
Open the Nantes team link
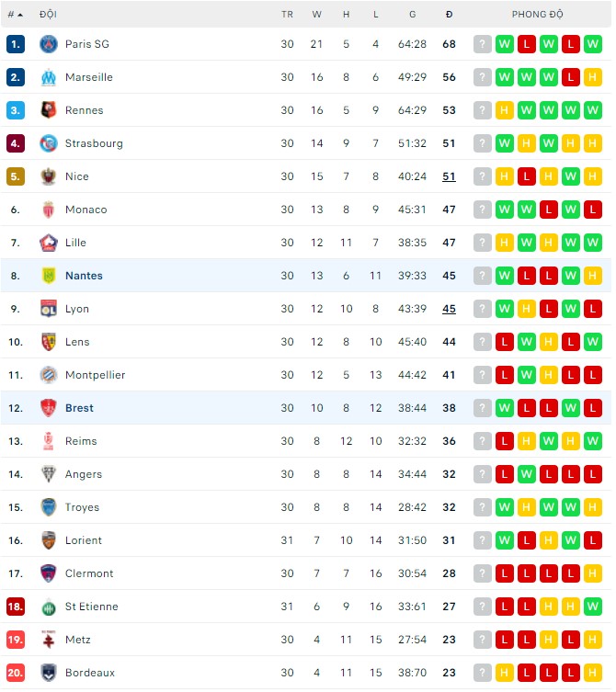pyautogui.click(x=84, y=276)
